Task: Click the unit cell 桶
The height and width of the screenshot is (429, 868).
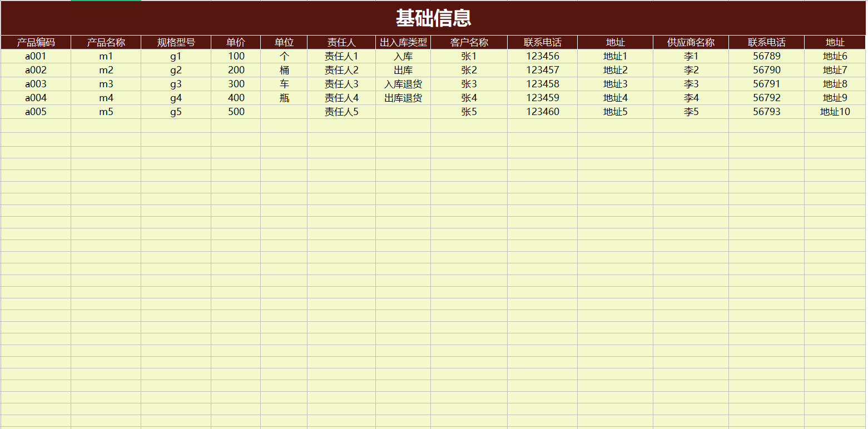Action: (284, 70)
